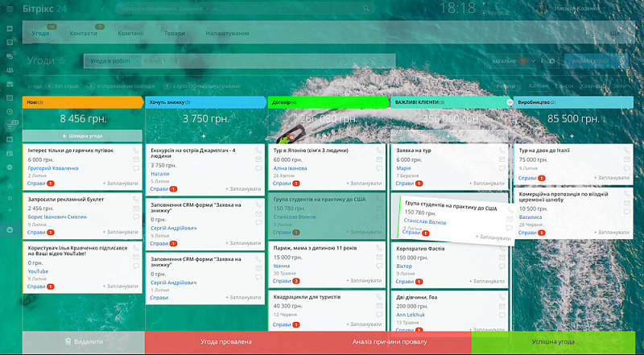Screen dimensions: 644x355
Task: Click plus icon under Хочуть знижку column total
Action: pyautogui.click(x=204, y=136)
